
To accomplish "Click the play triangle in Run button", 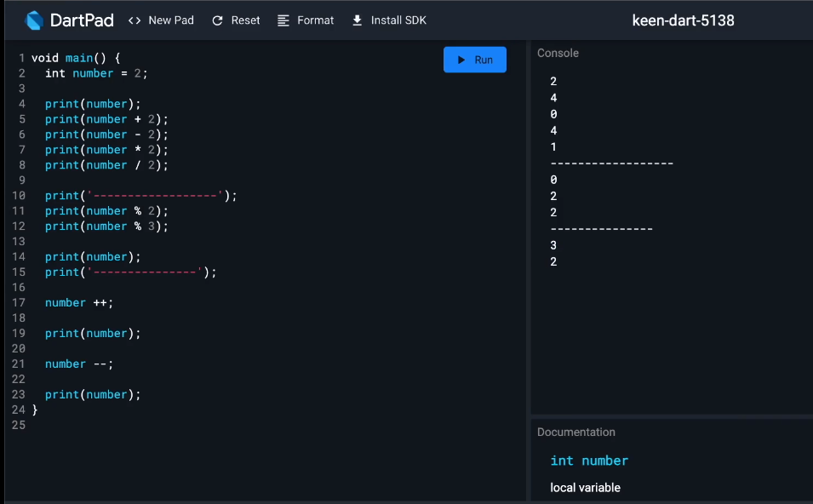I will click(461, 60).
